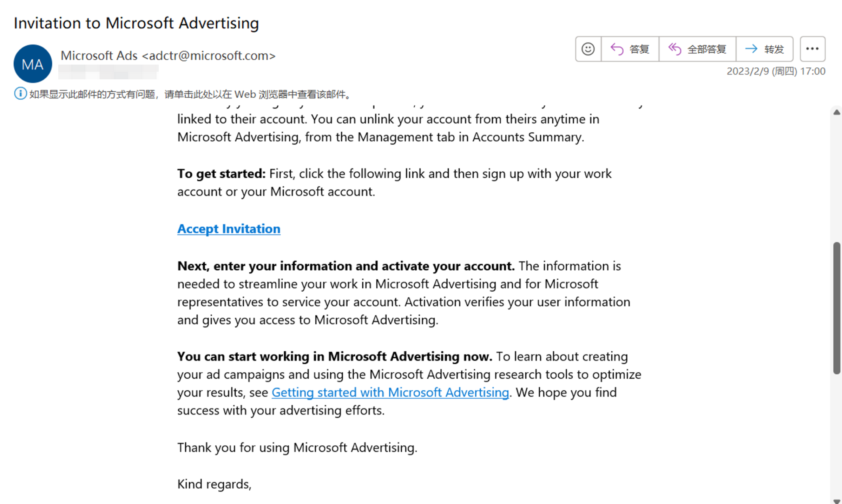
Task: Click the blurred recipient line under sender
Action: pyautogui.click(x=108, y=72)
